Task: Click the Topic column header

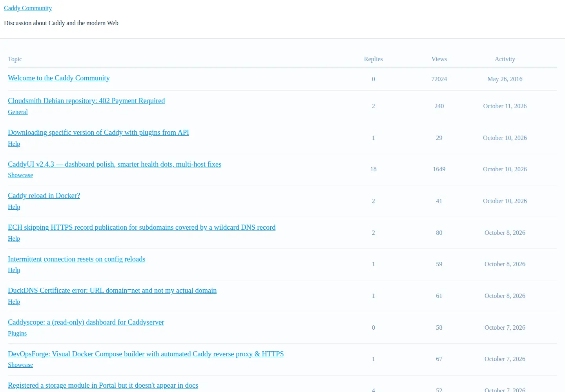Action: point(15,59)
